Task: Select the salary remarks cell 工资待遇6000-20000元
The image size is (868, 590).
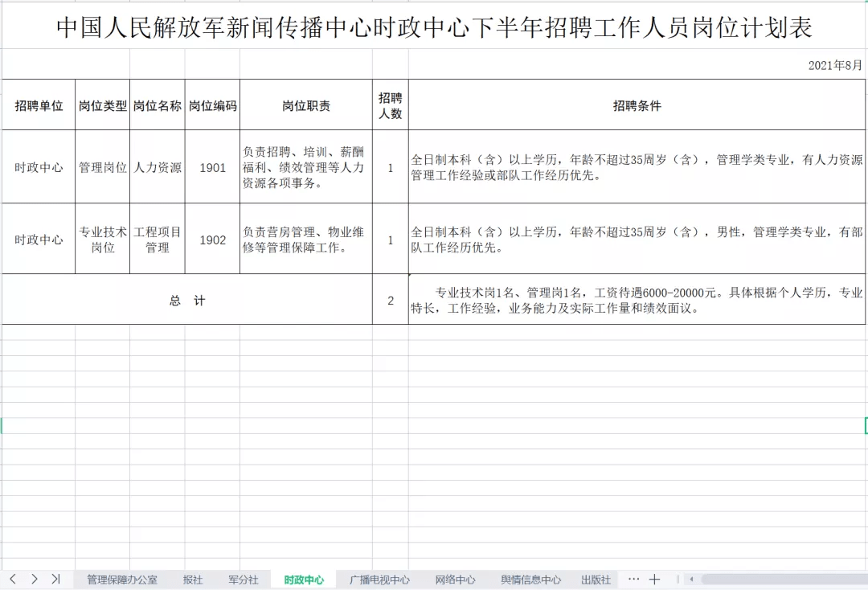Action: (x=637, y=300)
